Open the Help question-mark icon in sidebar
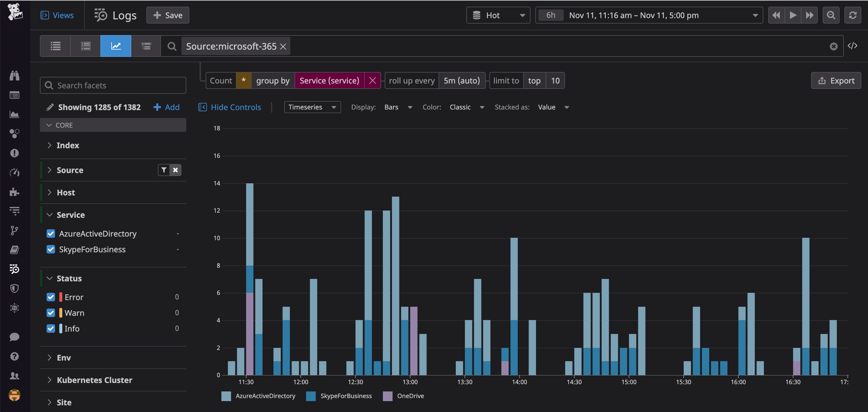The image size is (868, 412). 14,356
